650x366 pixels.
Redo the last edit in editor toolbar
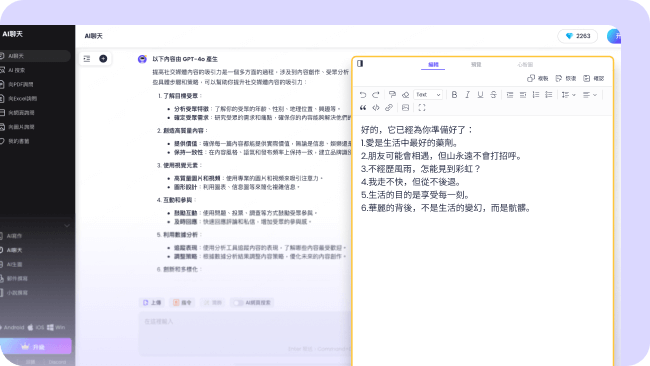[x=376, y=95]
